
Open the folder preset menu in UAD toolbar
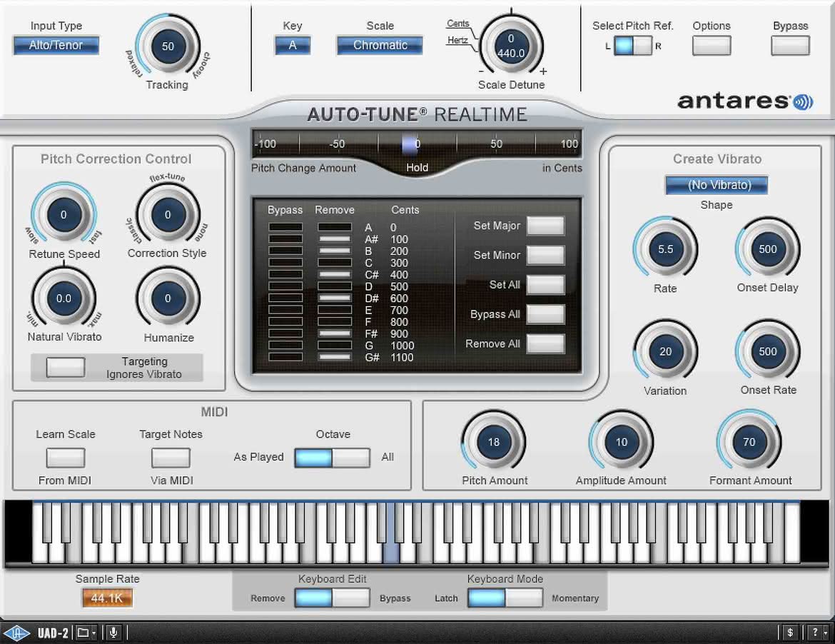click(86, 633)
